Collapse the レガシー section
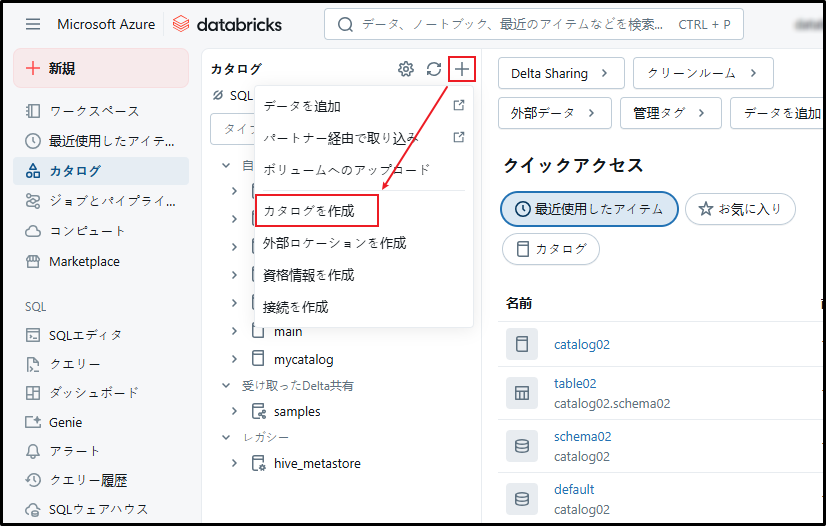This screenshot has height=526, width=826. click(226, 438)
